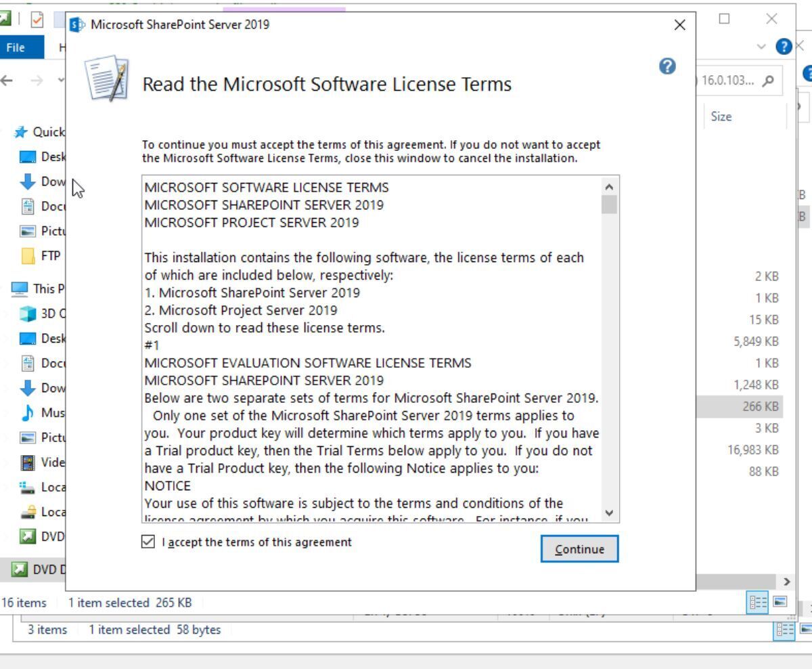Click Quick access star icon
The height and width of the screenshot is (669, 812).
click(22, 131)
